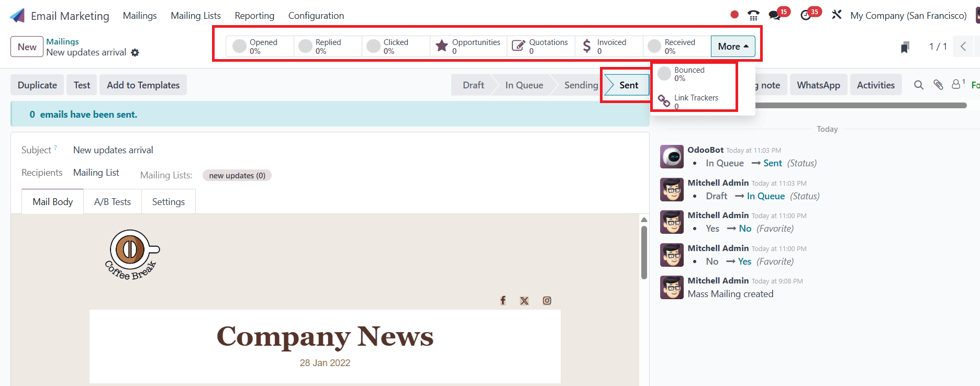Open the debug tools wrench icon
This screenshot has width=980, height=386.
coord(837,15)
